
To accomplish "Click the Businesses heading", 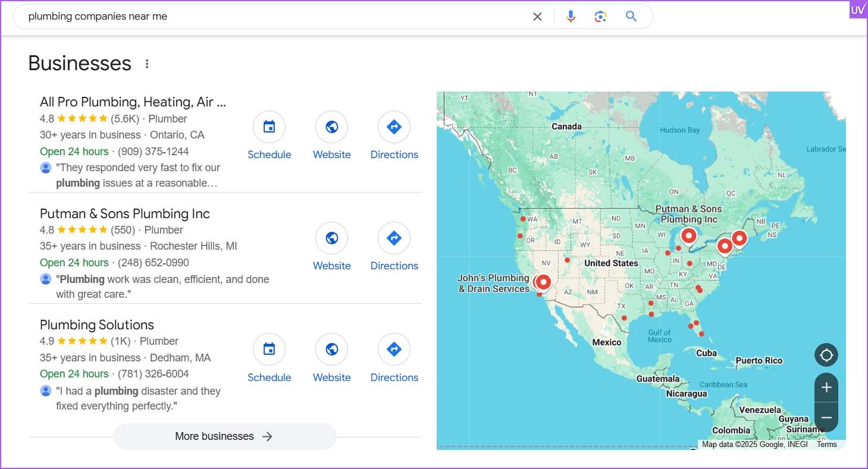I will pos(80,64).
